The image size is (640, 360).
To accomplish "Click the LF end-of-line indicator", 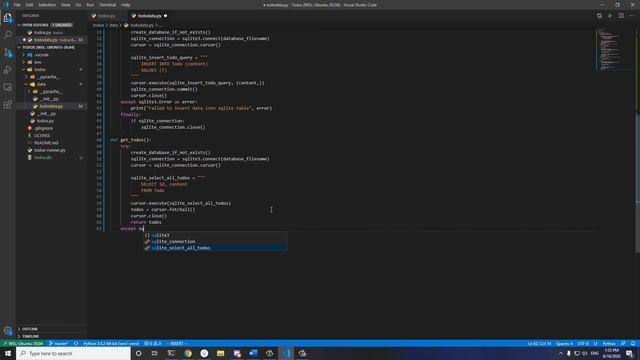I will (x=595, y=344).
